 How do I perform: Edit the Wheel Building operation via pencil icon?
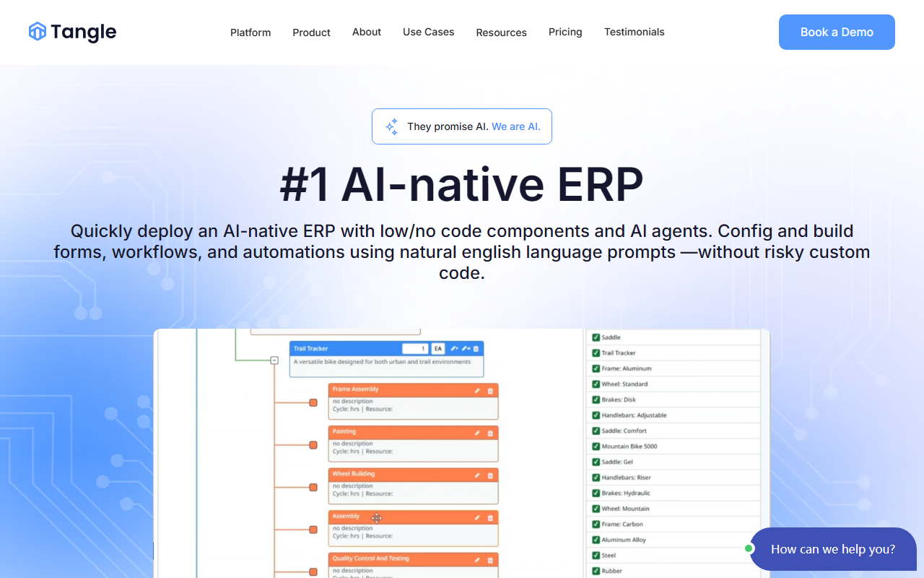pyautogui.click(x=477, y=475)
